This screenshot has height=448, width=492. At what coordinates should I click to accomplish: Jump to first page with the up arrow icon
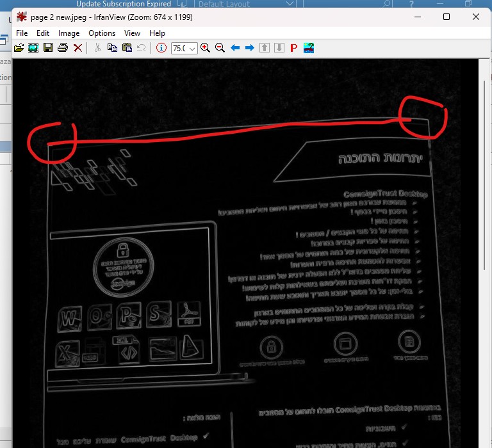click(265, 48)
